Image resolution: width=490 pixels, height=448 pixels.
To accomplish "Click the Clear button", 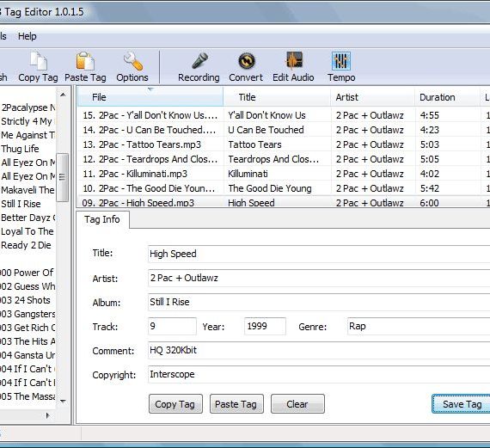I will (x=297, y=404).
